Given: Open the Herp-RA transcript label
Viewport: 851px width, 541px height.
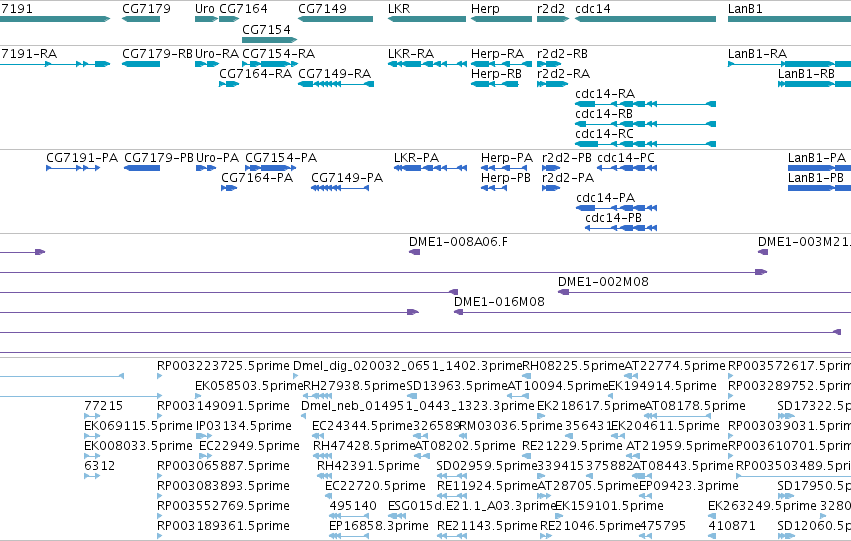Looking at the screenshot, I should pyautogui.click(x=497, y=54).
